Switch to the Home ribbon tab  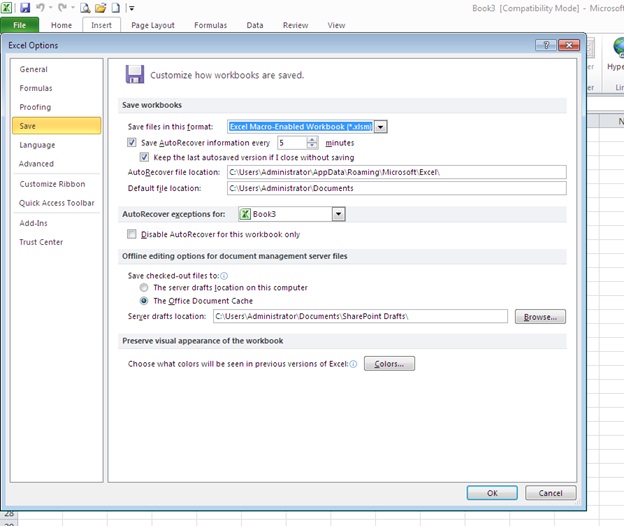tap(61, 25)
